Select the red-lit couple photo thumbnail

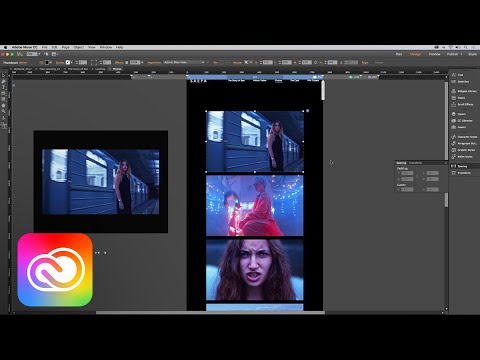tap(255, 206)
